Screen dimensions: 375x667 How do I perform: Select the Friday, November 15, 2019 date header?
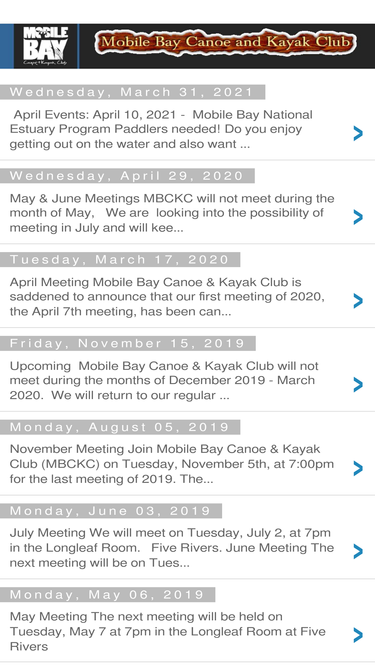click(128, 343)
